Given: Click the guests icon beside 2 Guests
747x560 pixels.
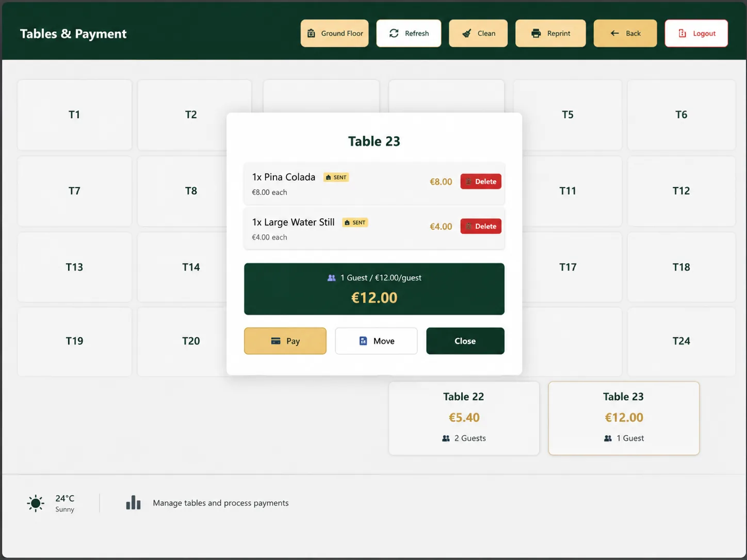Looking at the screenshot, I should pos(446,438).
